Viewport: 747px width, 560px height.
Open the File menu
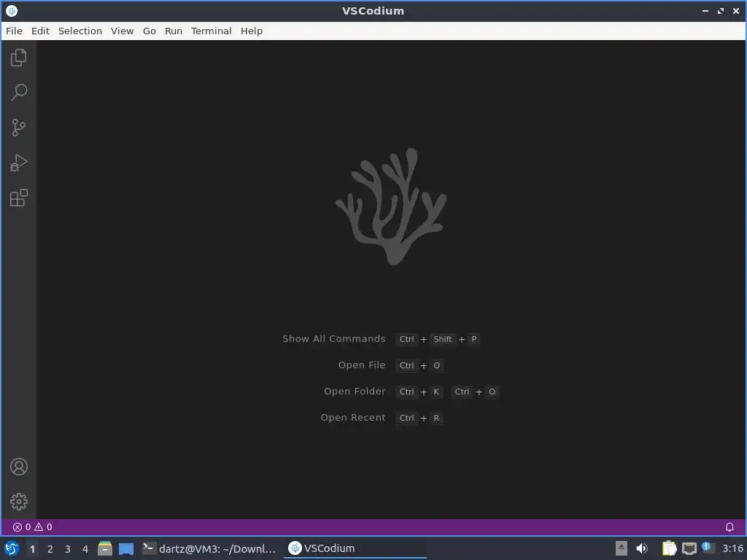(14, 31)
